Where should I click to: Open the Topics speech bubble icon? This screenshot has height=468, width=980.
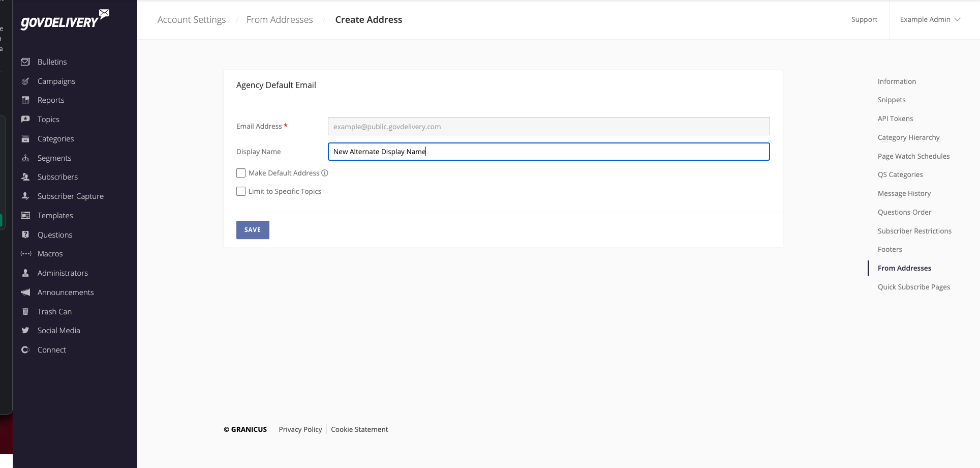pos(25,119)
